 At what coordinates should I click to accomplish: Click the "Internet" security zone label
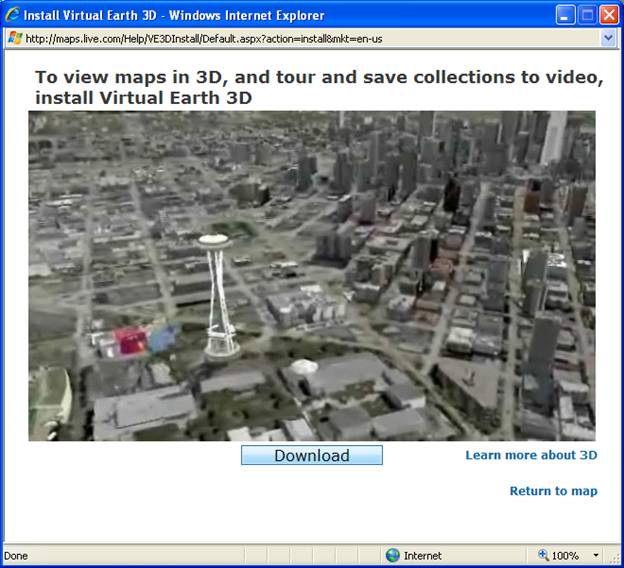(x=423, y=556)
